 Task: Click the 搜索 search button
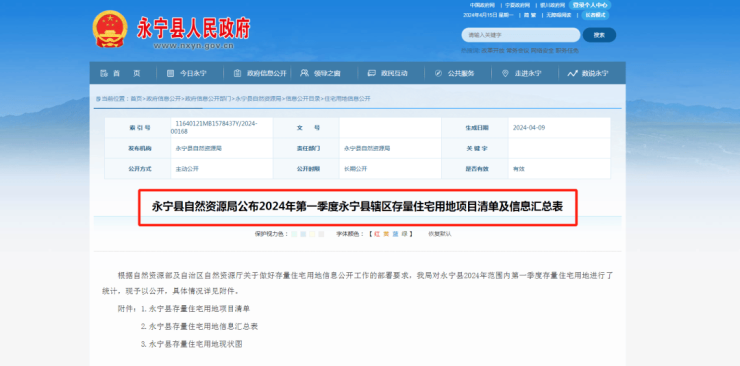coord(599,35)
